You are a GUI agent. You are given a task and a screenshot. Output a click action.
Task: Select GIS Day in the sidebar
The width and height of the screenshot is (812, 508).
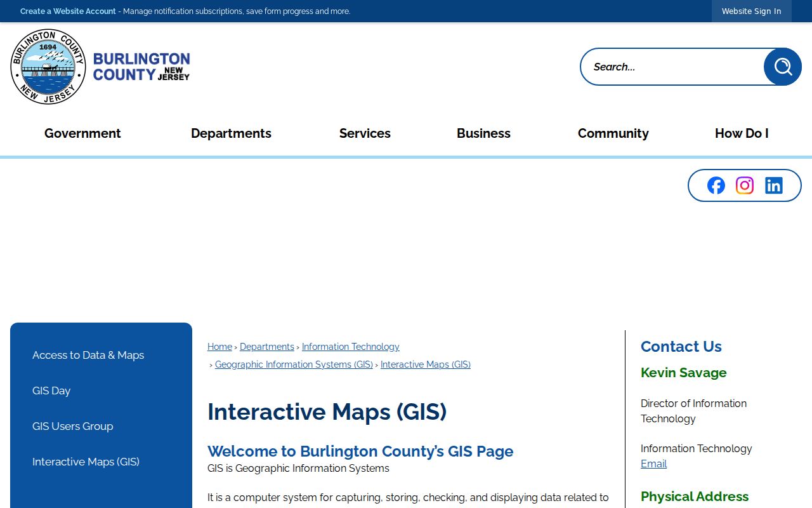click(51, 391)
